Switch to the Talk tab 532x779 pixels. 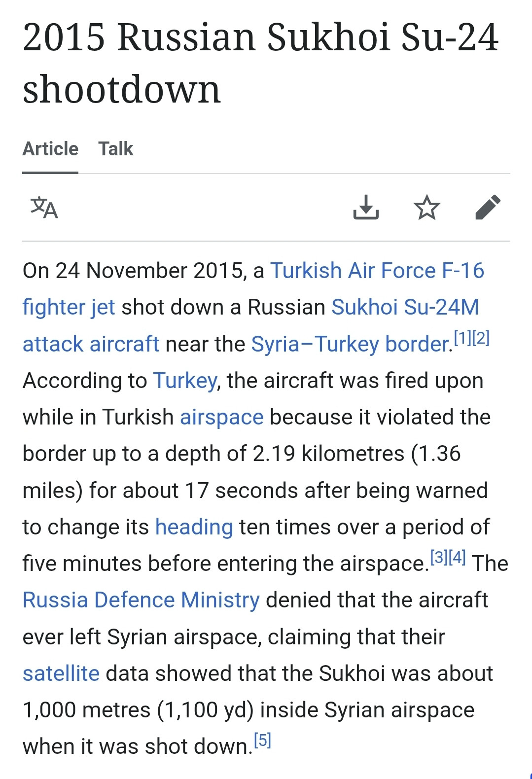pyautogui.click(x=115, y=149)
